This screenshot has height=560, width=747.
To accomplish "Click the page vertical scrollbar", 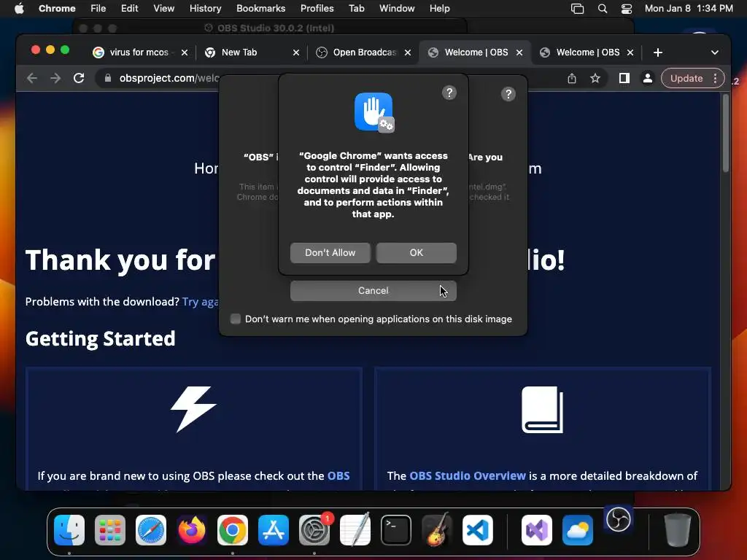I will (x=726, y=133).
